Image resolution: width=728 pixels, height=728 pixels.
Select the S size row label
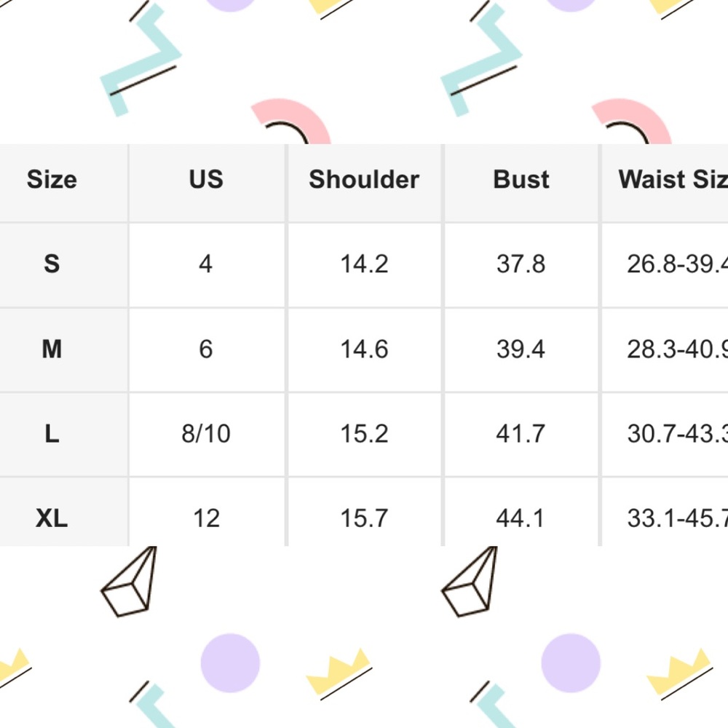(52, 264)
